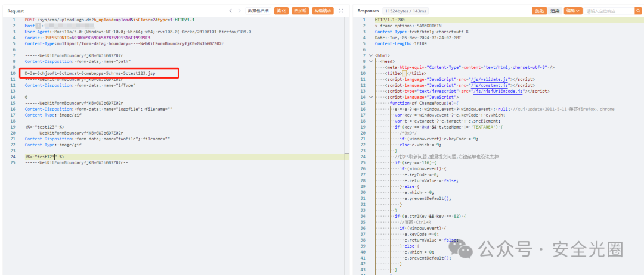
Task: Collapse the <head> fold on line 8
Action: [371, 61]
